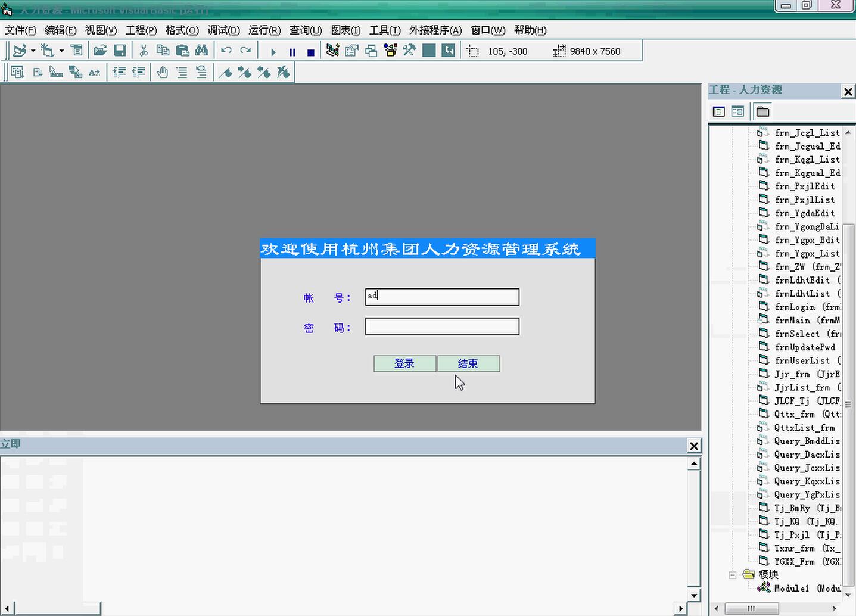Select frmLogin in the project tree
Screen dimensions: 856x616
(x=799, y=307)
